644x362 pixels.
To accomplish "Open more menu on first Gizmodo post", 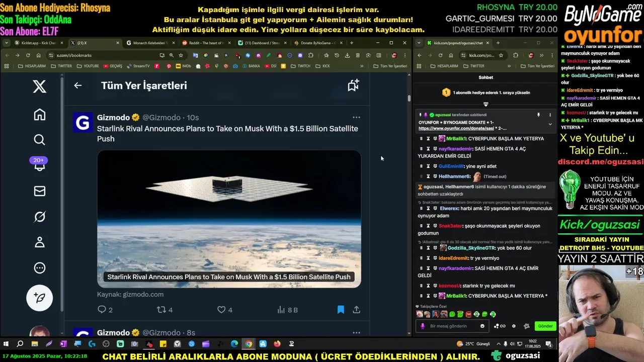I will pyautogui.click(x=356, y=117).
